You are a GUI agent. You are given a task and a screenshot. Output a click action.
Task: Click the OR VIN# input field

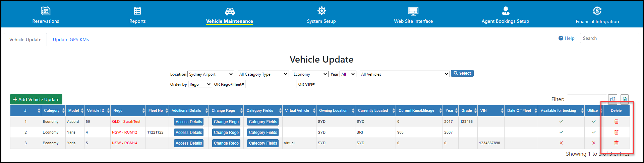(341, 84)
